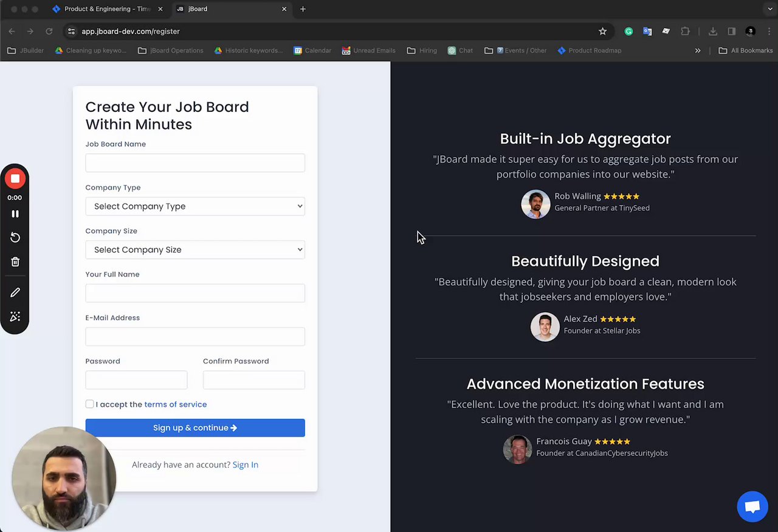Screen dimensions: 778x532
Task: Open the Hiring bookmark folder
Action: point(422,50)
